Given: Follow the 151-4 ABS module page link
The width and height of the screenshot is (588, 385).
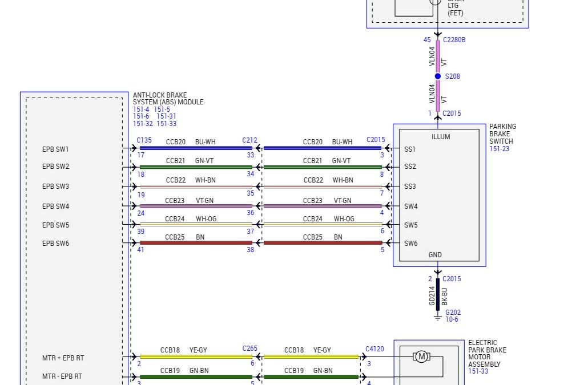Looking at the screenshot, I should click(142, 110).
